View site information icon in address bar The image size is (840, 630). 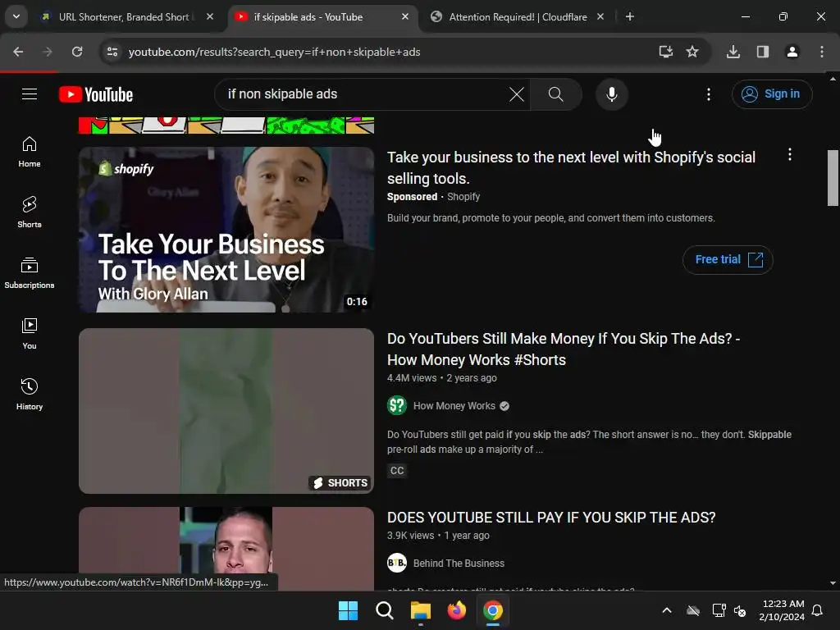pyautogui.click(x=112, y=52)
